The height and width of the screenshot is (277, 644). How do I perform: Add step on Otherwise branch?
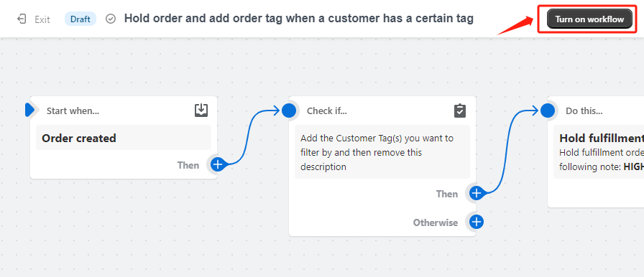pyautogui.click(x=476, y=222)
